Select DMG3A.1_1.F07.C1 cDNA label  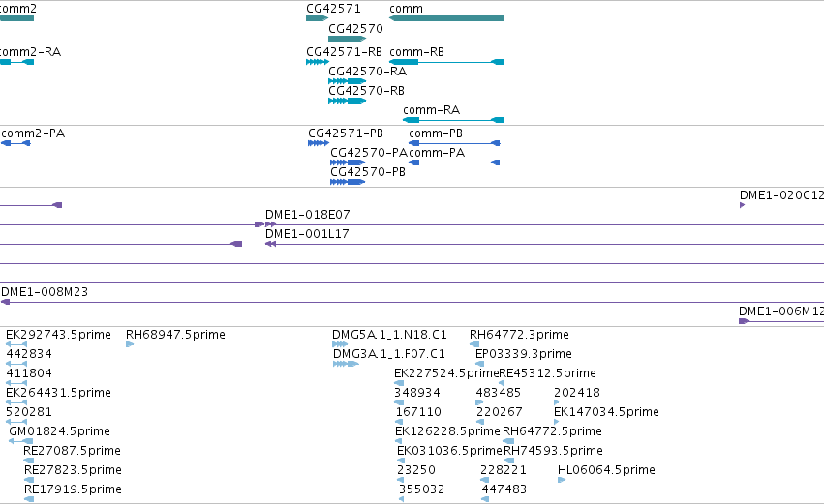(x=389, y=354)
